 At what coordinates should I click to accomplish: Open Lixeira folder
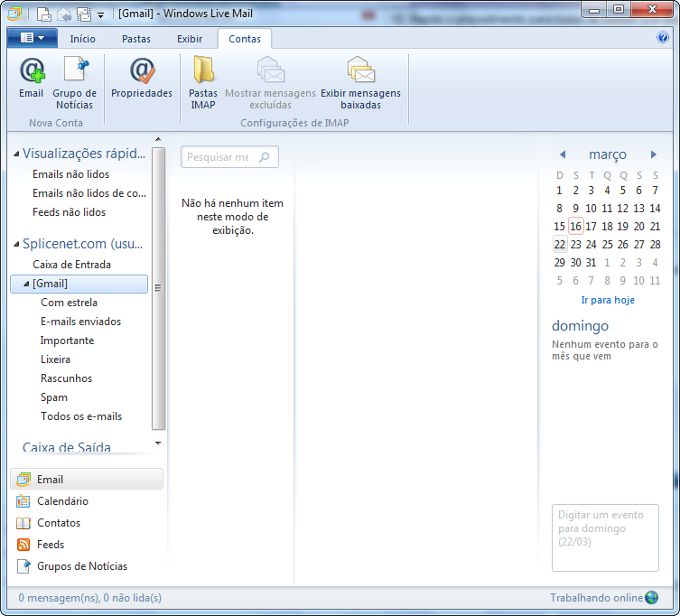55,359
